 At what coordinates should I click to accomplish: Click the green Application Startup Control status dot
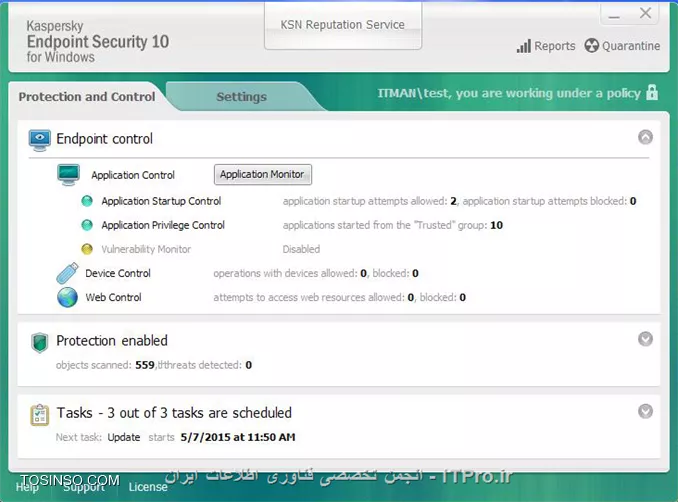(87, 201)
